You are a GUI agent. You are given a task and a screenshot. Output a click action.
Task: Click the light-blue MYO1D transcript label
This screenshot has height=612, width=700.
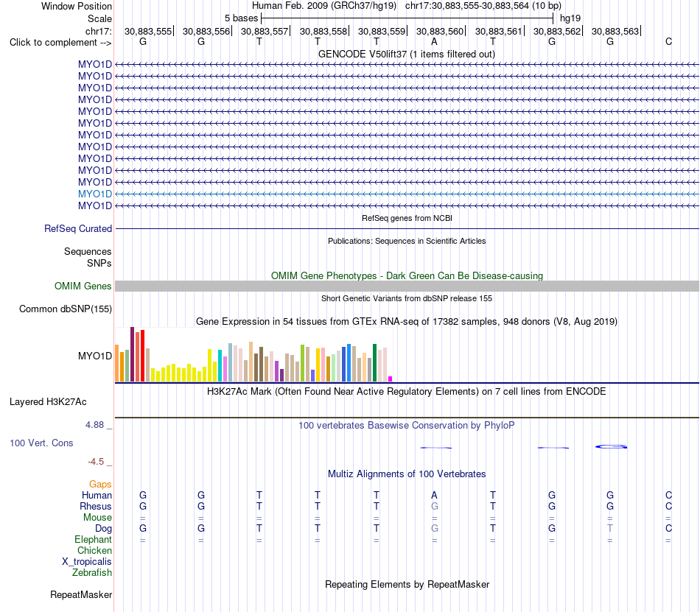pos(95,194)
